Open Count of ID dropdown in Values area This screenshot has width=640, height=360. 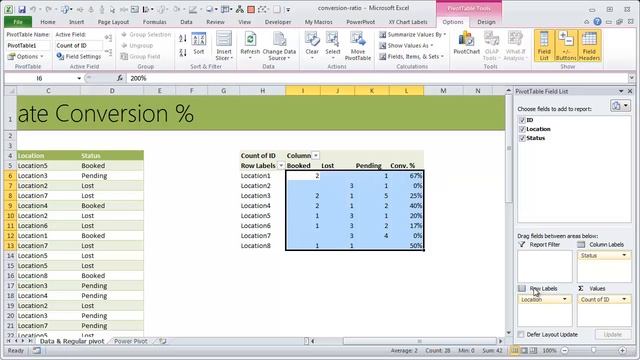(624, 299)
